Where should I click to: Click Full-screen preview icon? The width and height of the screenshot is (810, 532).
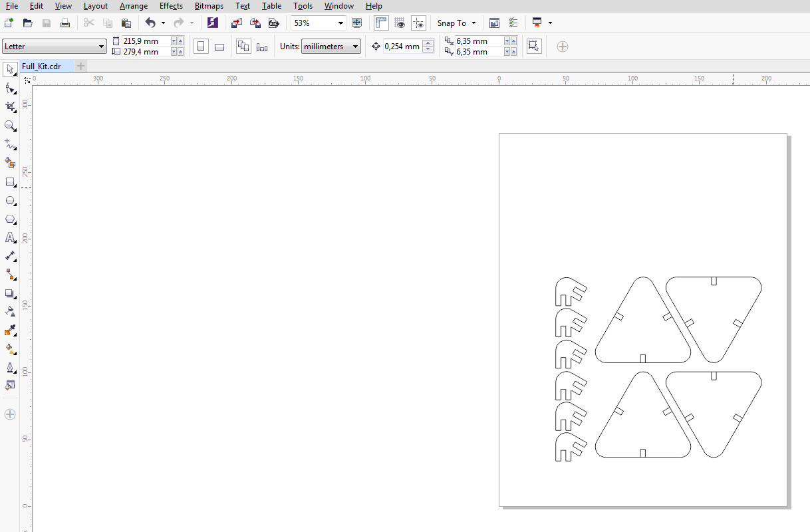[356, 23]
